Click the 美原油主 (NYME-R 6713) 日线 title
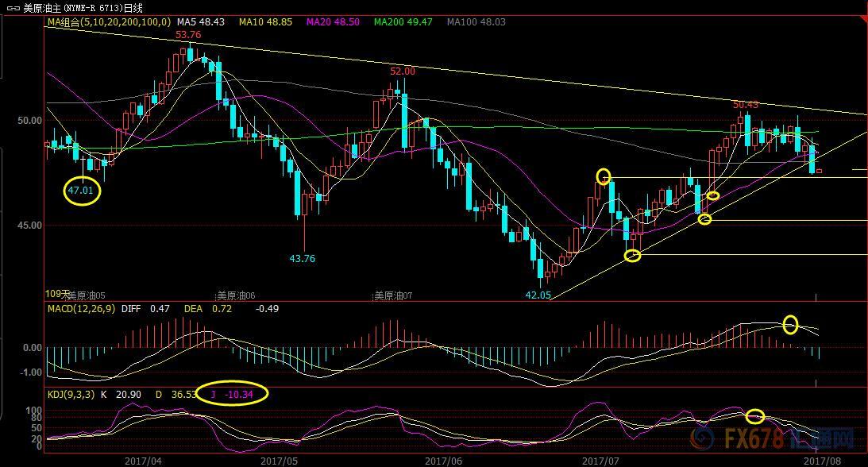The width and height of the screenshot is (868, 467). (x=83, y=9)
